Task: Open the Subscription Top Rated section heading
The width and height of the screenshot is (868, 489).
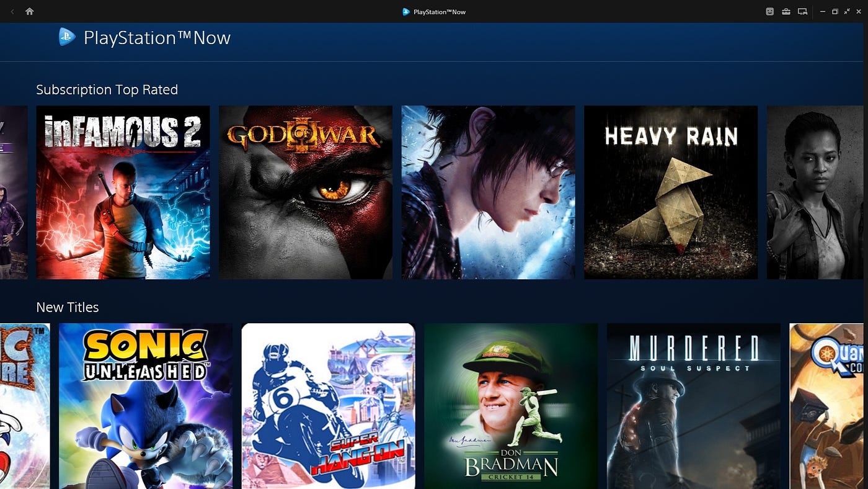Action: point(107,89)
